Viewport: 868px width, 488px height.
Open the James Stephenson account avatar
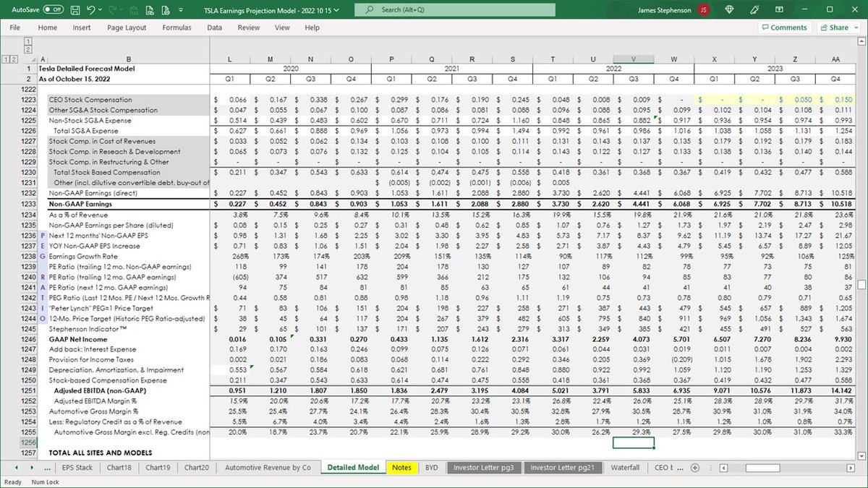[x=703, y=10]
